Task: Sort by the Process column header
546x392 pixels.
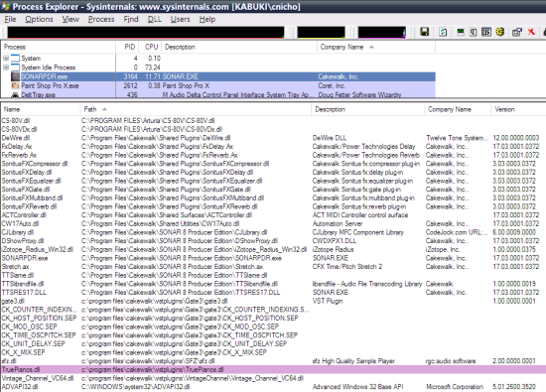Action: [x=59, y=47]
